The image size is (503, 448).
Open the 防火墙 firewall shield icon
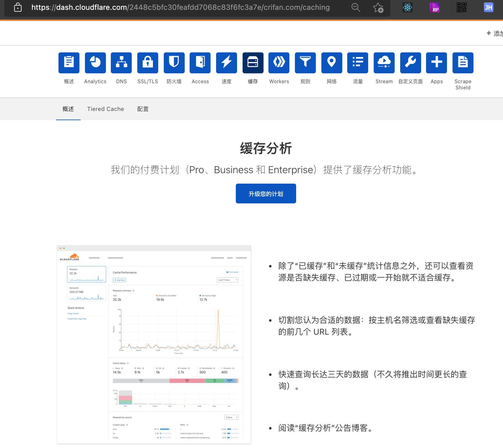coord(174,63)
